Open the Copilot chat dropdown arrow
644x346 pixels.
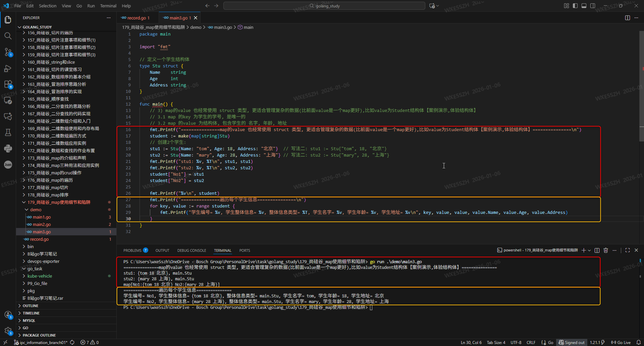click(437, 6)
